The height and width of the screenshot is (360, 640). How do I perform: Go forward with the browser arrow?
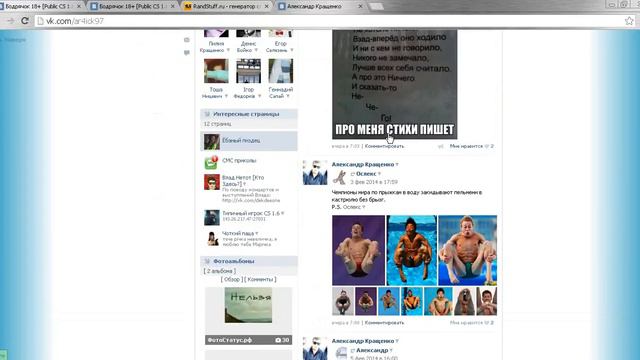[11, 21]
